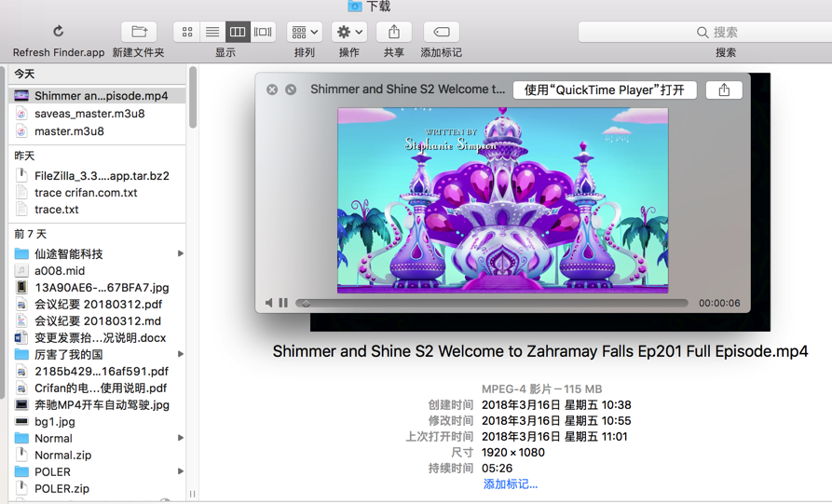The width and height of the screenshot is (832, 504).
Task: Select master.m3u8 file
Action: pyautogui.click(x=97, y=131)
